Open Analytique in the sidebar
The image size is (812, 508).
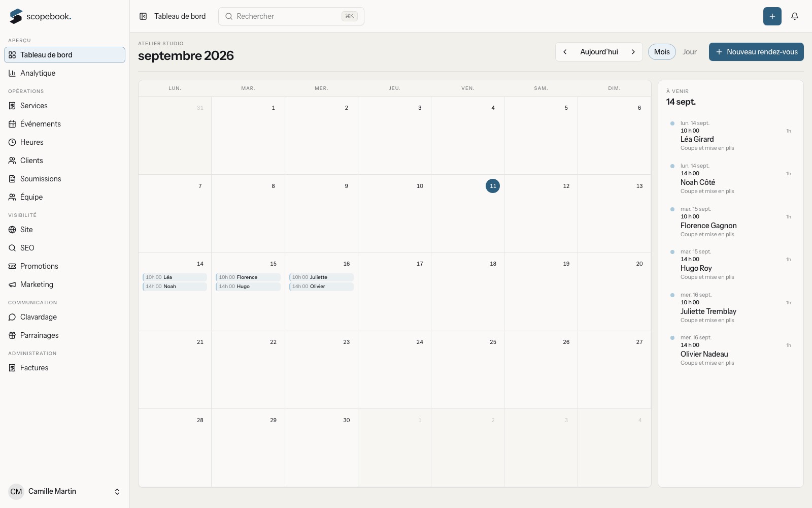pyautogui.click(x=64, y=73)
